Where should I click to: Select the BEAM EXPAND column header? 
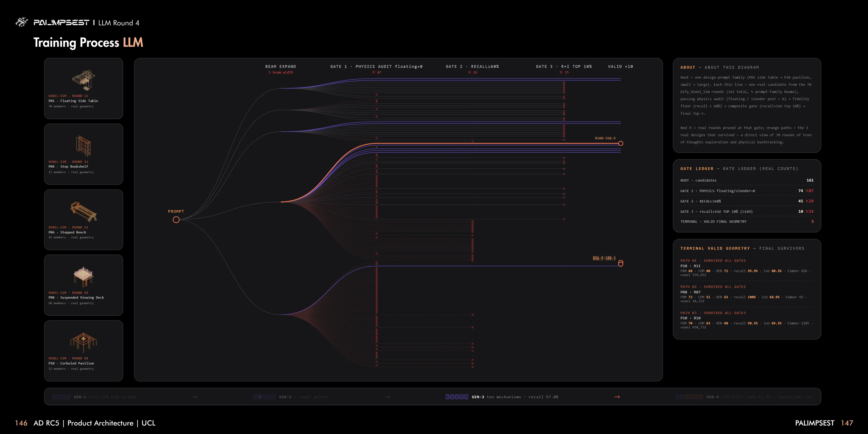click(x=281, y=67)
